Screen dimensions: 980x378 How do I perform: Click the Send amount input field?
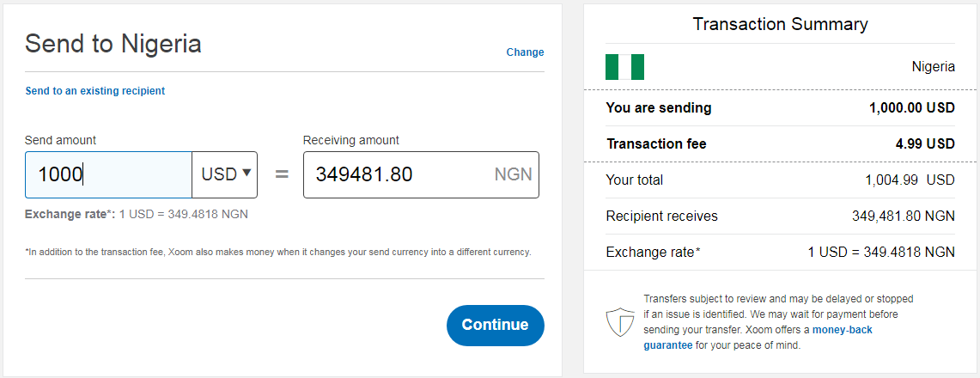tap(108, 174)
